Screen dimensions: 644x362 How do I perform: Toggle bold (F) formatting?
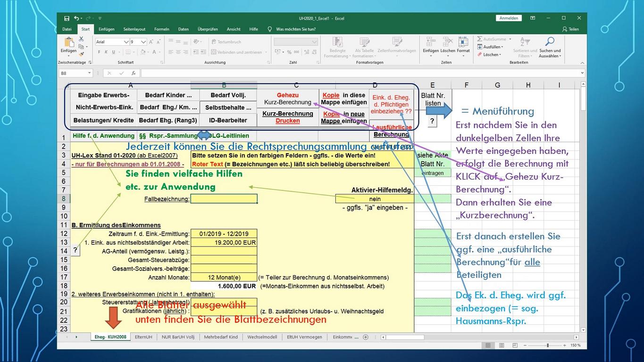pos(99,52)
